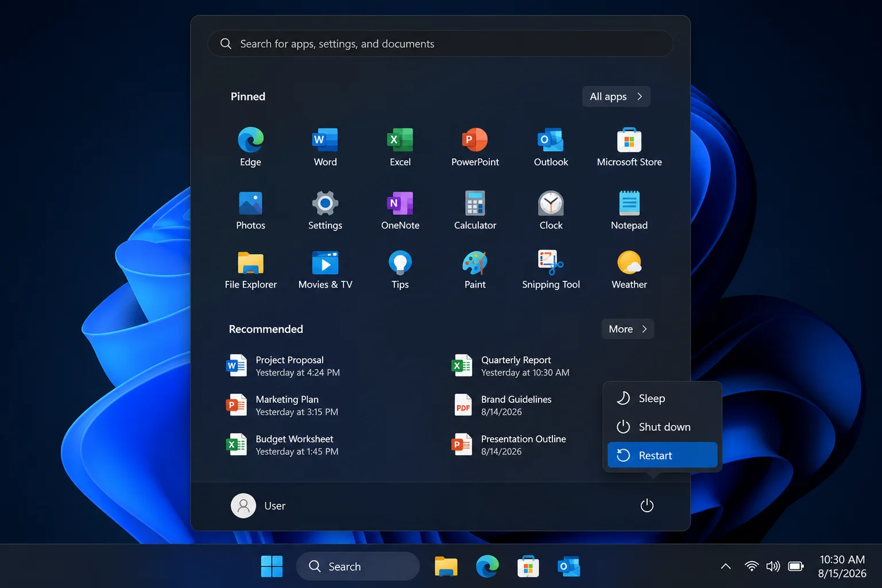The image size is (882, 588).
Task: Open the Marketing Plan presentation
Action: coord(283,405)
